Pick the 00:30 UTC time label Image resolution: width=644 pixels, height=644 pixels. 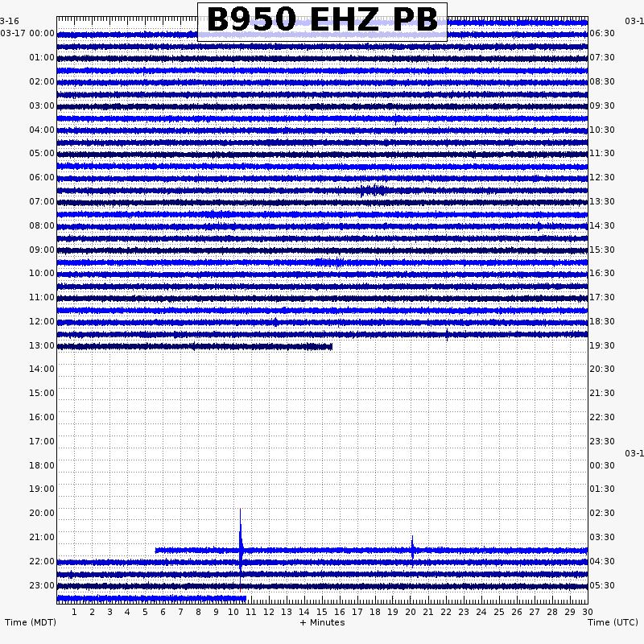602,465
